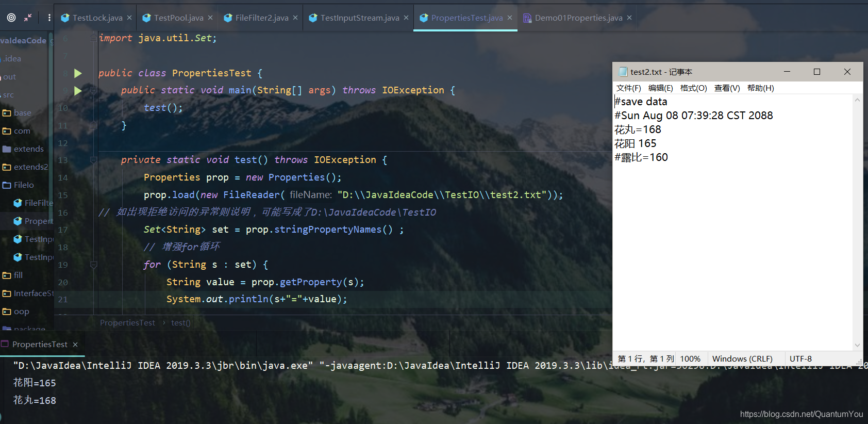Click console output line '花阳=165'
The width and height of the screenshot is (868, 424).
35,383
